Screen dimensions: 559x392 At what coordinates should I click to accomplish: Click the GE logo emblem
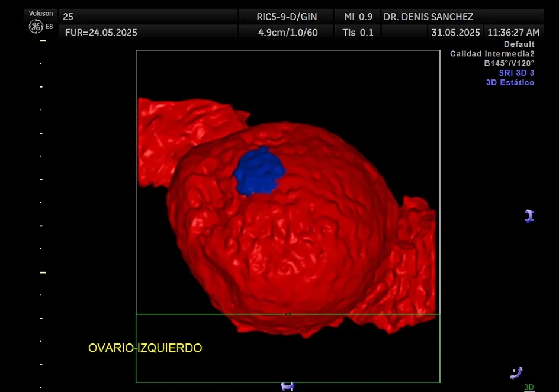(37, 25)
